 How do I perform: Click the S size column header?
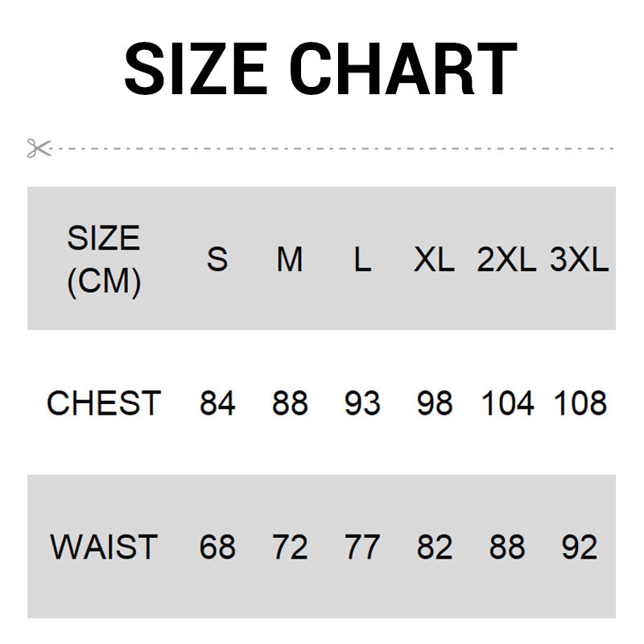pyautogui.click(x=217, y=259)
